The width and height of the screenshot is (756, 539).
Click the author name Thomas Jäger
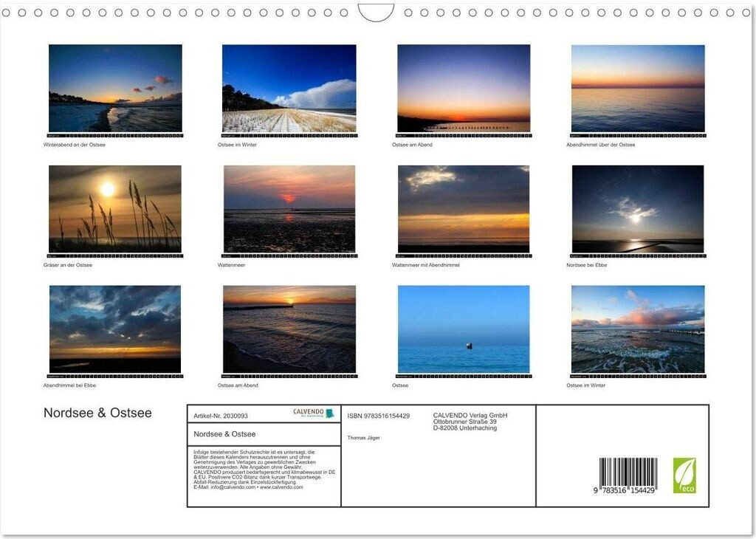coord(363,438)
